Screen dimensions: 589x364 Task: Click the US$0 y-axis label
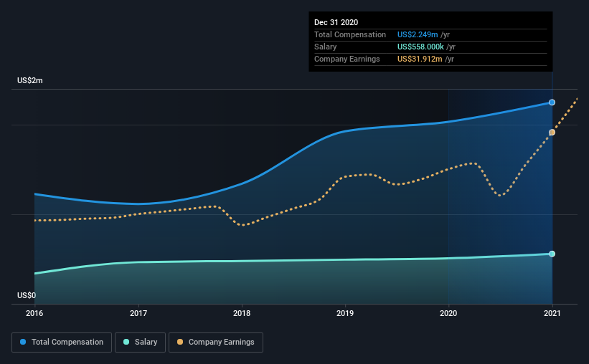(x=27, y=296)
